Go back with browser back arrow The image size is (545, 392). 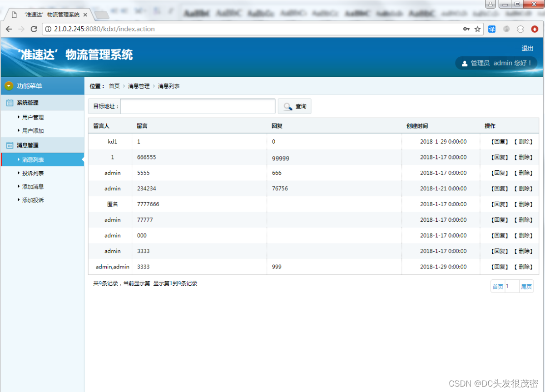tap(9, 29)
